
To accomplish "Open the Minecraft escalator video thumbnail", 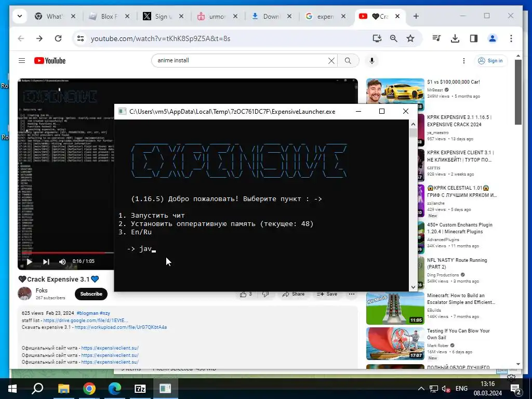I will point(395,309).
